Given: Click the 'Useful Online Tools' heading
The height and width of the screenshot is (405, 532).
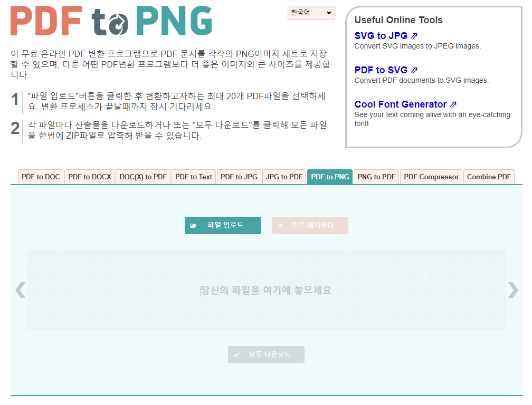Looking at the screenshot, I should tap(398, 20).
